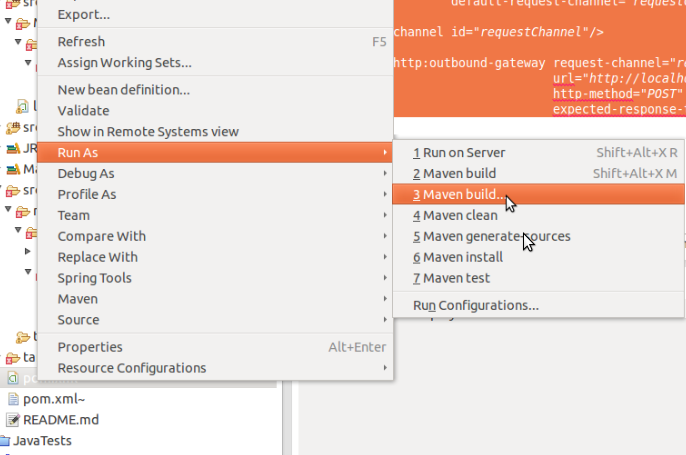The image size is (686, 455).
Task: Open the Profile As submenu
Action: pyautogui.click(x=215, y=195)
